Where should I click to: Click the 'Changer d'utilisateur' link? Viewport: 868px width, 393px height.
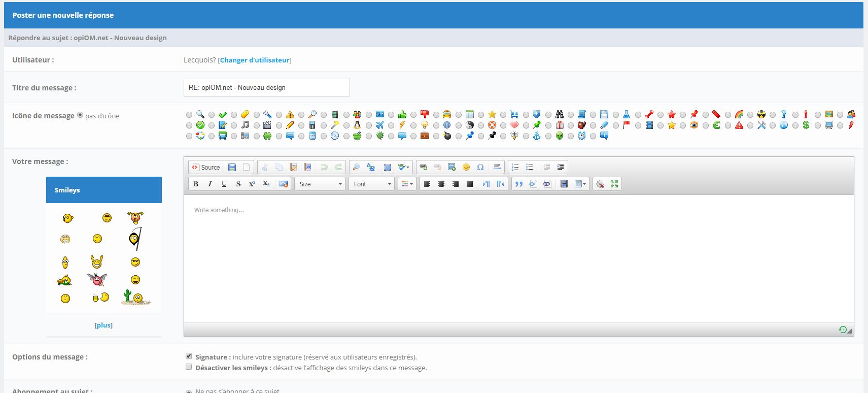[x=255, y=60]
